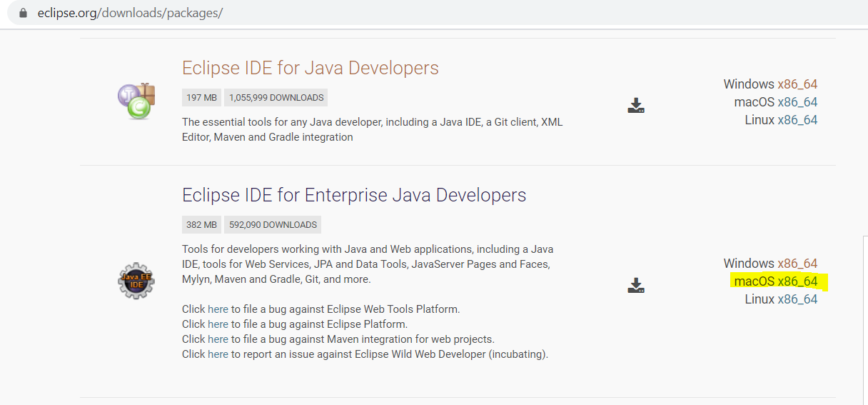
Task: Download Java Developers macOS x86_64 build
Action: (x=797, y=102)
